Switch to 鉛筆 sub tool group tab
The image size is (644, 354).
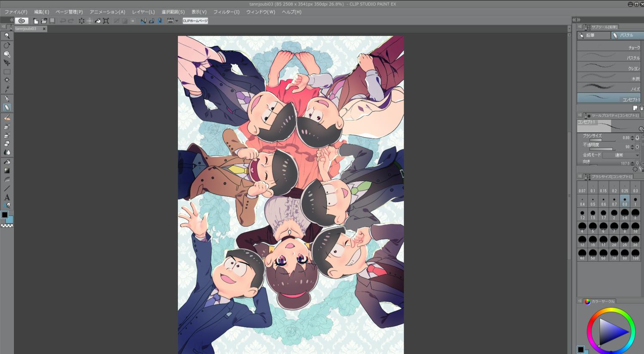click(x=594, y=35)
